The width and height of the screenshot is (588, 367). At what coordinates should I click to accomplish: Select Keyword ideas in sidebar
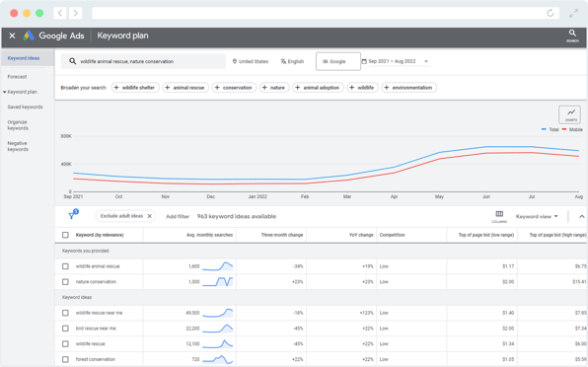pos(24,58)
